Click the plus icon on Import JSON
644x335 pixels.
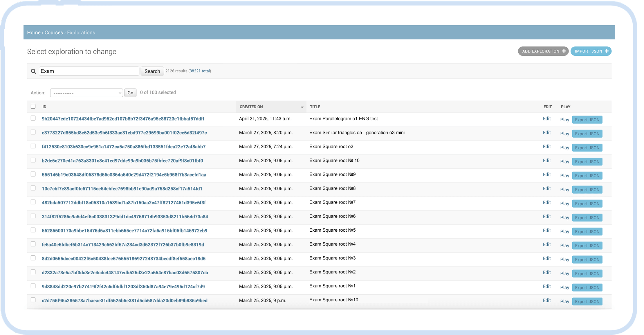point(607,51)
